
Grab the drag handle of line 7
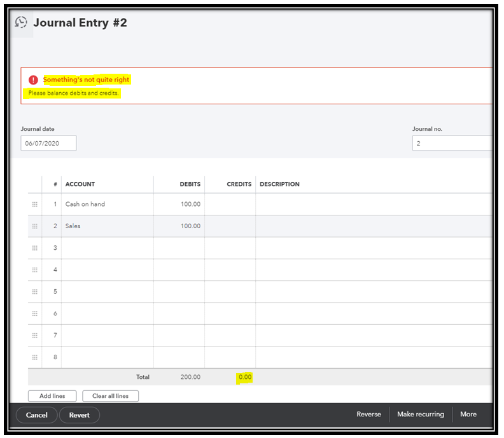[x=35, y=335]
